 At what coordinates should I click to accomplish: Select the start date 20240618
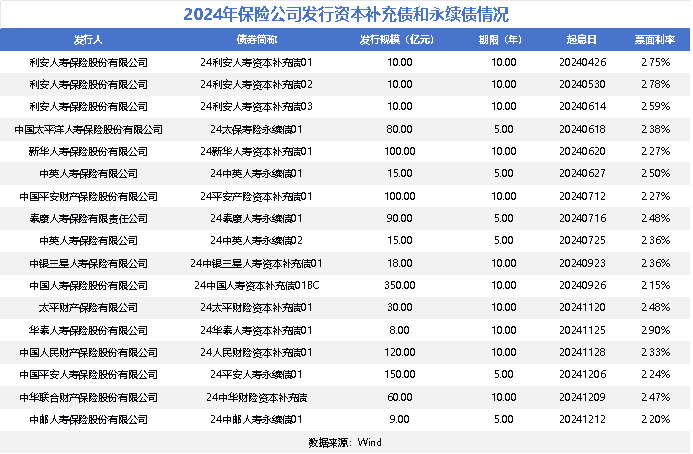click(583, 130)
